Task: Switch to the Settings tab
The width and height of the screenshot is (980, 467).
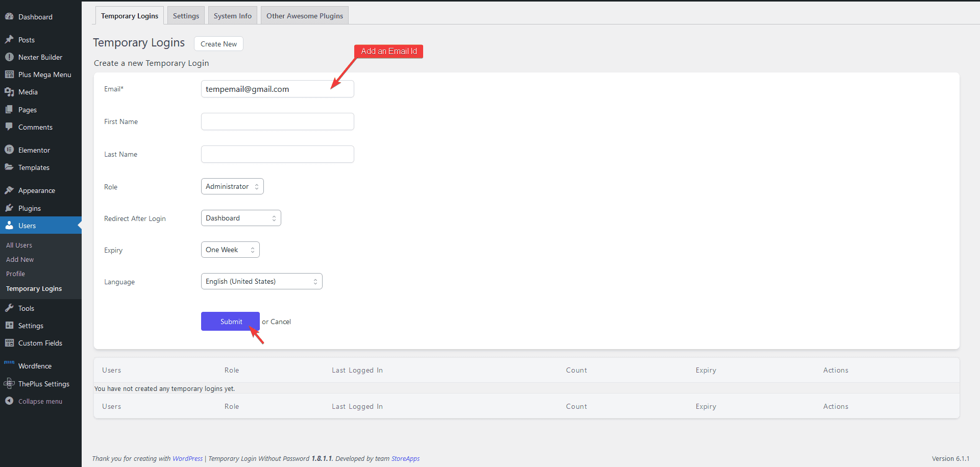Action: (186, 16)
